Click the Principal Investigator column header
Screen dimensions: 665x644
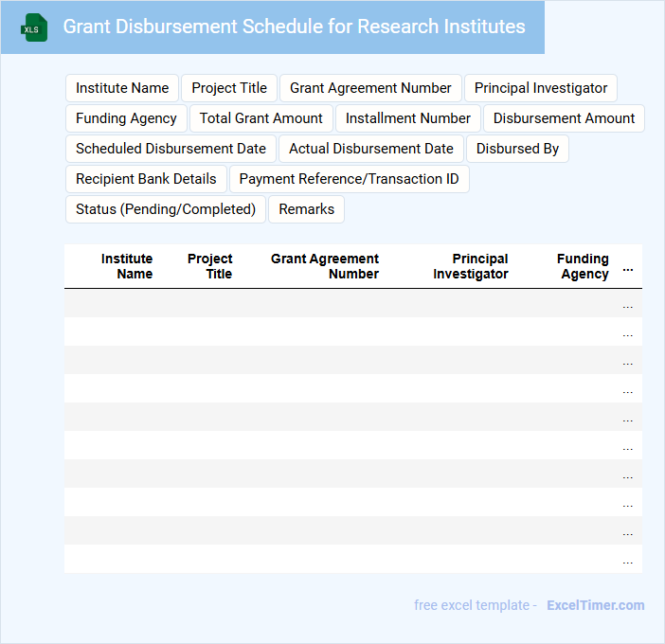point(471,266)
